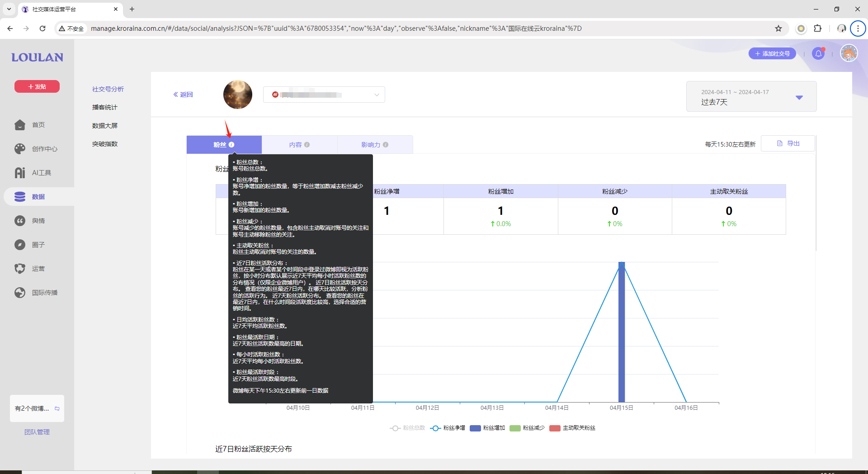Click the 主动取关粉丝 column header
The image size is (868, 474).
click(729, 191)
